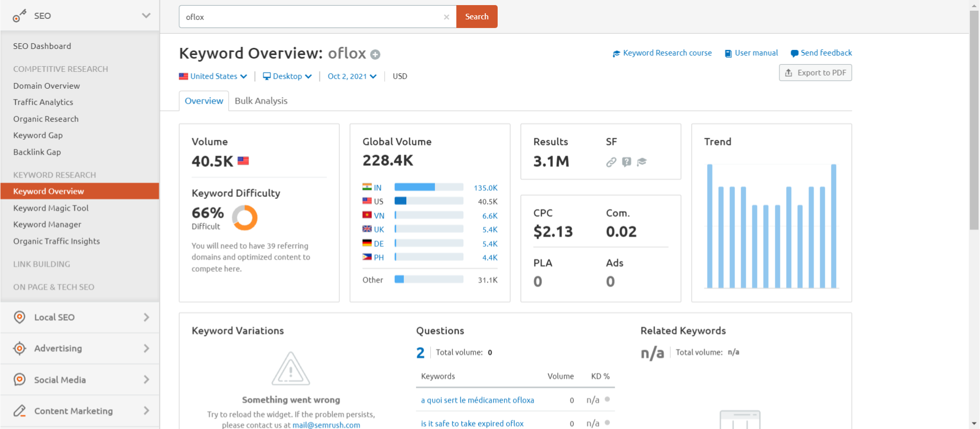Viewport: 980px width, 429px height.
Task: Click the UK flag in Global Volume
Action: 367,229
